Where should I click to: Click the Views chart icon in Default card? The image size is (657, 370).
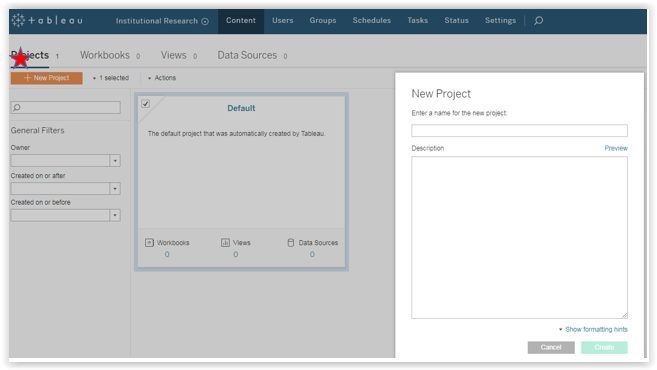pos(225,243)
